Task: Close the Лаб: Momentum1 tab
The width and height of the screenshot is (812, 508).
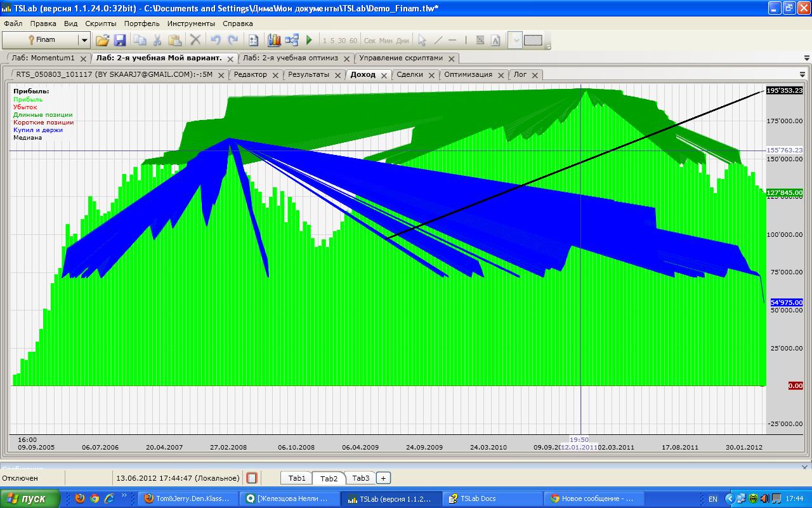Action: tap(83, 58)
